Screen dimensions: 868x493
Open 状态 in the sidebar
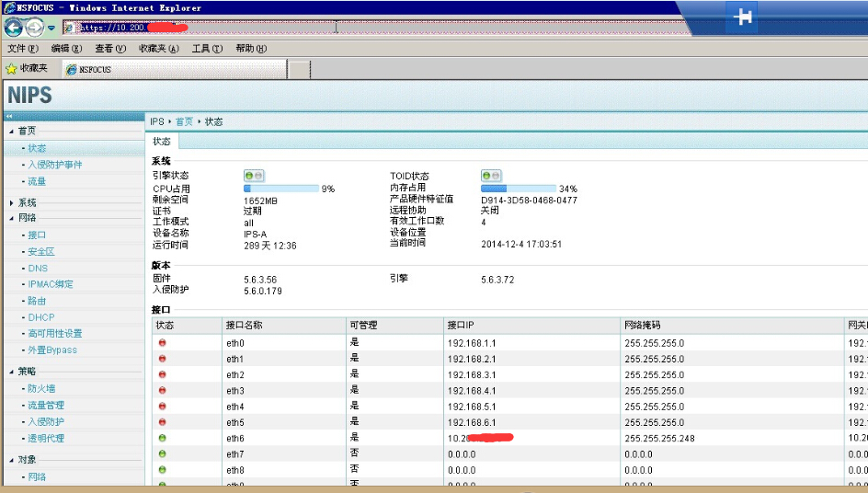tap(37, 148)
